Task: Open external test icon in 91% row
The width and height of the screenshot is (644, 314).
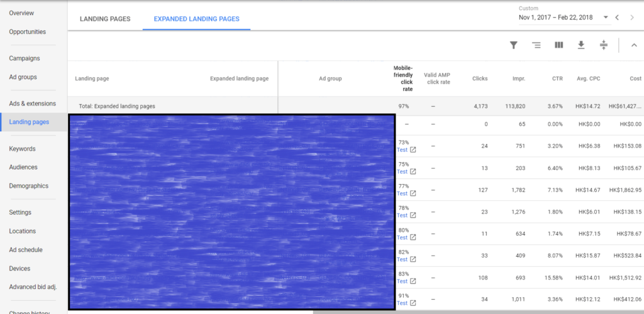Action: click(x=413, y=303)
